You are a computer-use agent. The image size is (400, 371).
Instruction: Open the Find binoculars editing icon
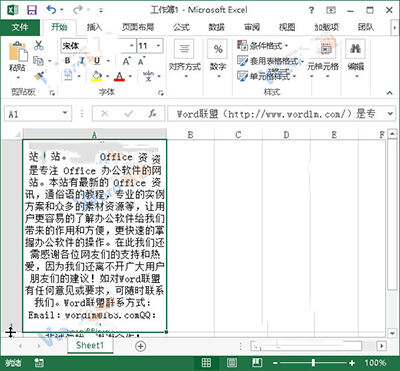pos(355,49)
